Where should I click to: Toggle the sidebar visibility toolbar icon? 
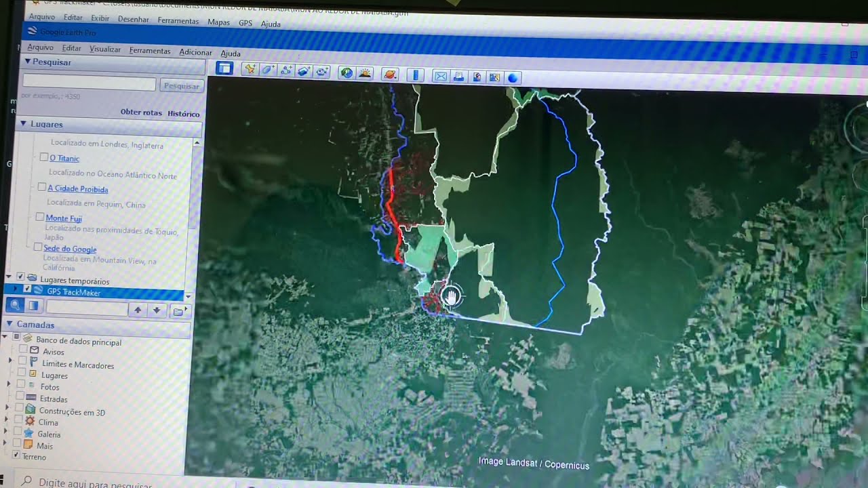[224, 68]
